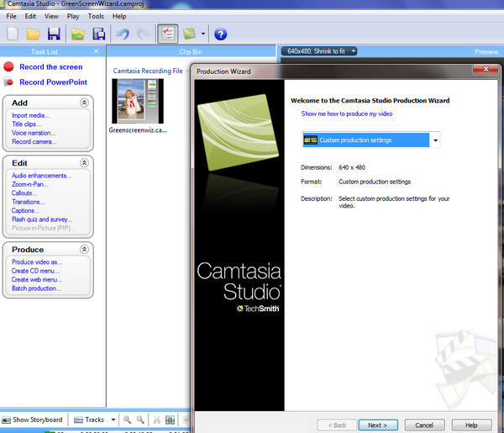Toggle the Task List toolbar button
504x433 pixels.
click(x=167, y=34)
